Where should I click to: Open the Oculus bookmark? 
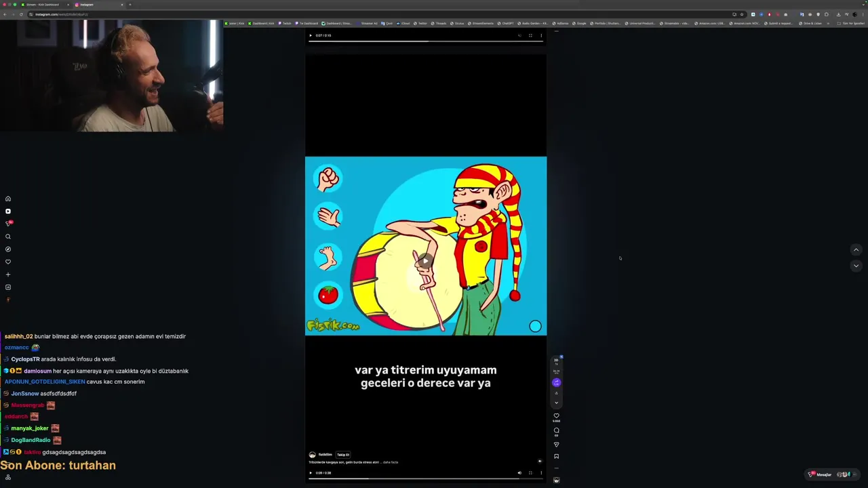[x=457, y=23]
